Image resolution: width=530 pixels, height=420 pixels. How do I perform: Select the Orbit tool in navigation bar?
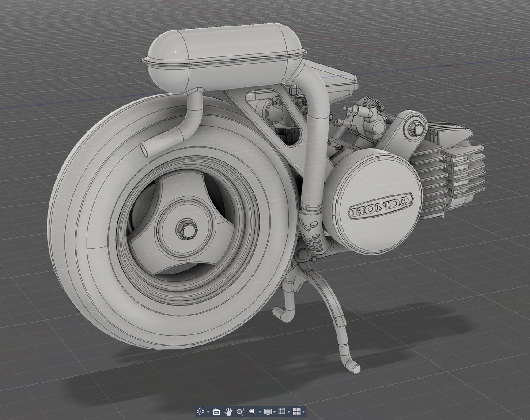(201, 411)
